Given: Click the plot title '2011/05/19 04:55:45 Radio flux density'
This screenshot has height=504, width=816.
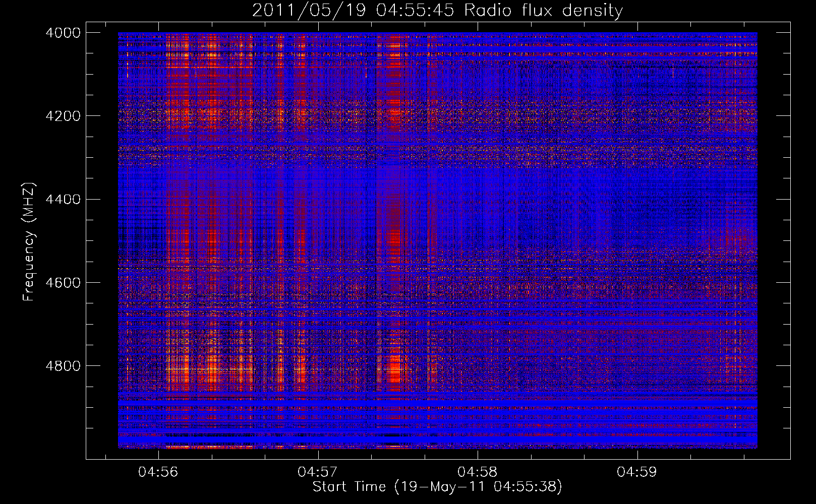Looking at the screenshot, I should [437, 11].
